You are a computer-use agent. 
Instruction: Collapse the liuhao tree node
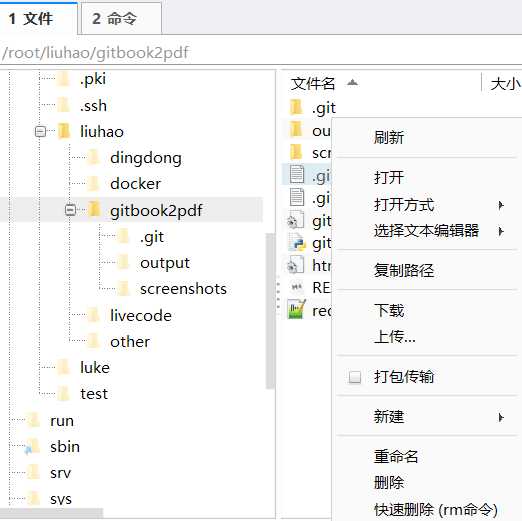pyautogui.click(x=40, y=131)
